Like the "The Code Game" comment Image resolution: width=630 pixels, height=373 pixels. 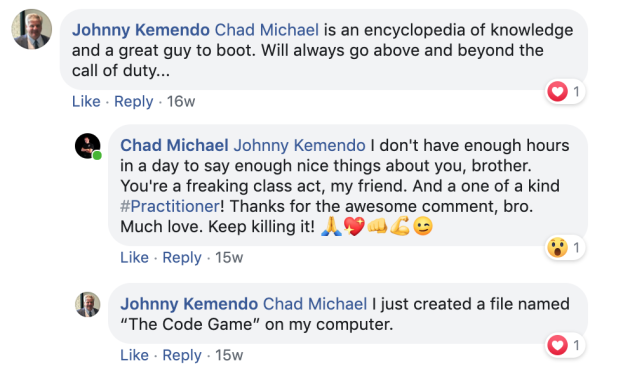click(134, 355)
